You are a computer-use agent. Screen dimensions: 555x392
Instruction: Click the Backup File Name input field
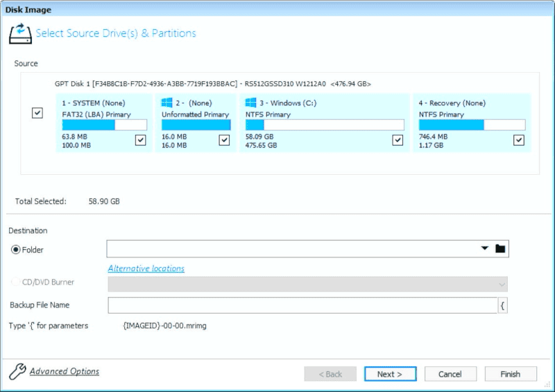point(302,305)
